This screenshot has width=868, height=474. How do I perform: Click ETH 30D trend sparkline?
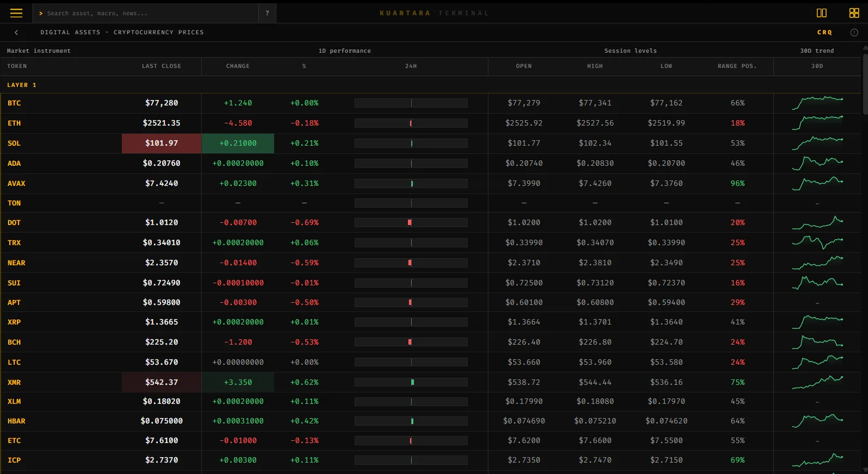pyautogui.click(x=817, y=123)
